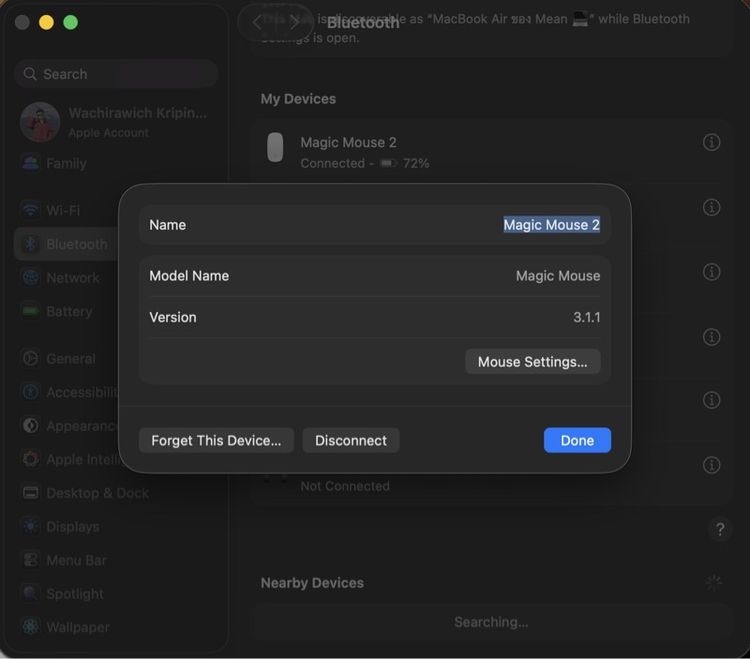Image resolution: width=750 pixels, height=659 pixels.
Task: Click the General gear icon
Action: click(31, 358)
